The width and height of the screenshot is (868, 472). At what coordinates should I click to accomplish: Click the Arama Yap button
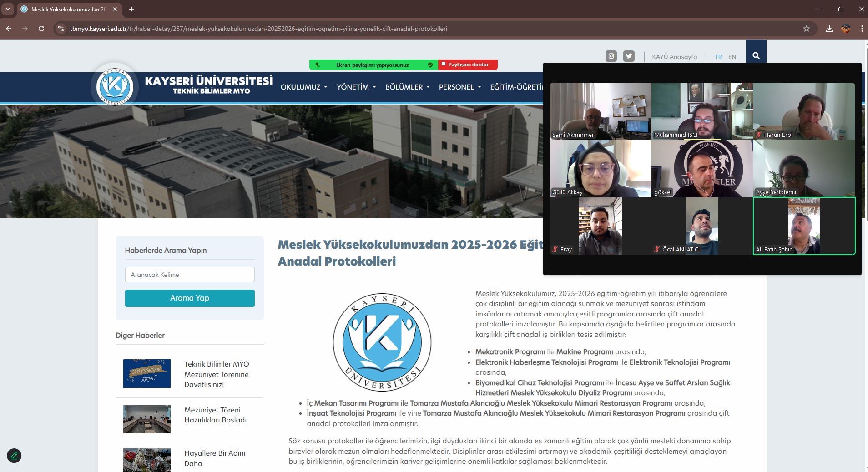tap(190, 298)
